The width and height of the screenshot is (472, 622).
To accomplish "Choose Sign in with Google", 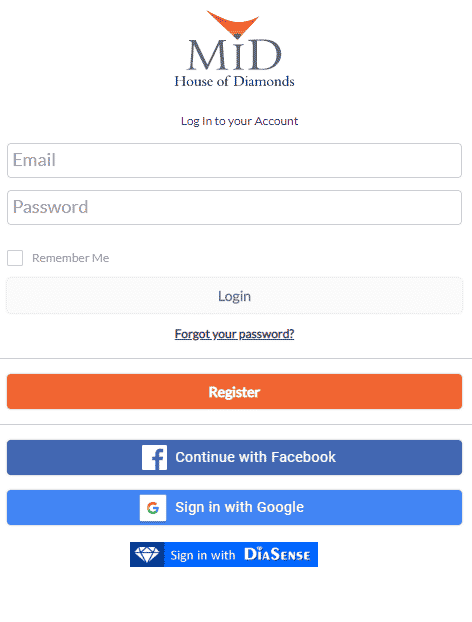I will (x=234, y=507).
